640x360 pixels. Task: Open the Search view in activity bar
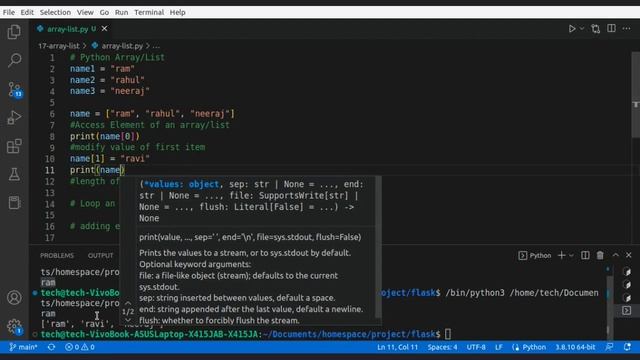pos(14,60)
